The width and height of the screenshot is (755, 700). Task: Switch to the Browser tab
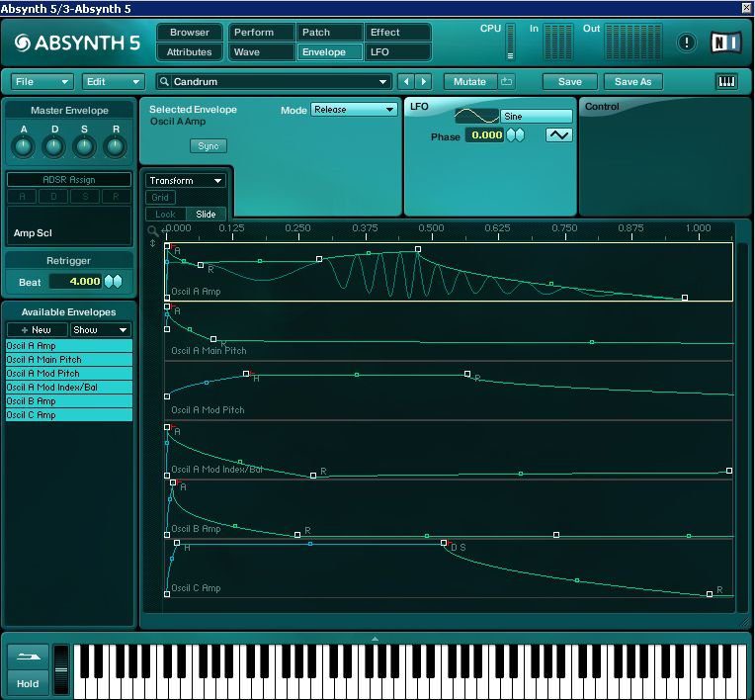(189, 33)
